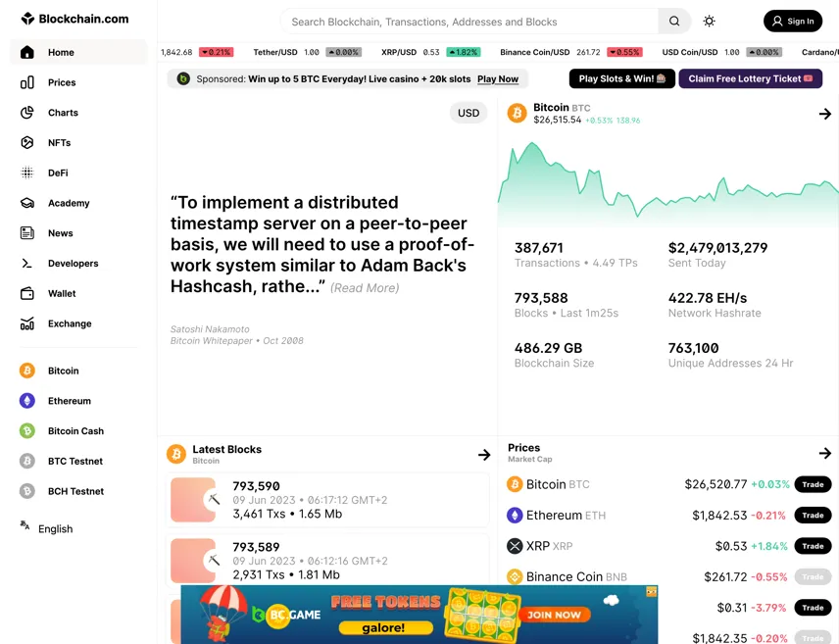Click the Developers terminal icon
The image size is (839, 644).
point(27,263)
